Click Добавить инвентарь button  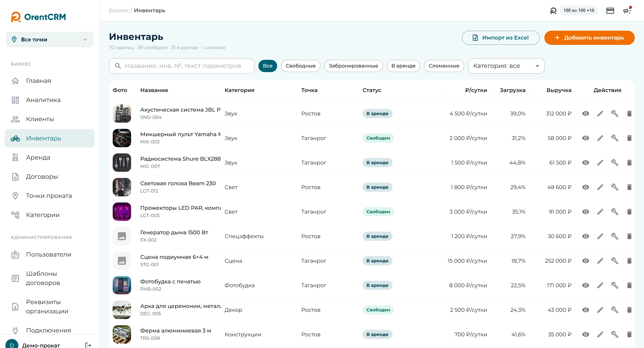click(589, 38)
